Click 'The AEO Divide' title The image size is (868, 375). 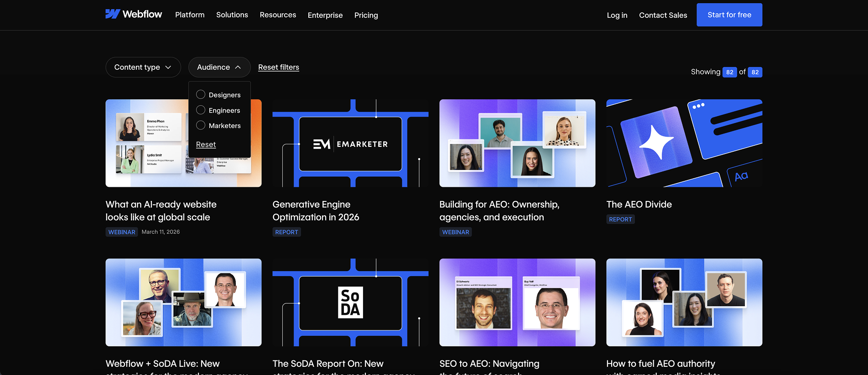click(639, 204)
